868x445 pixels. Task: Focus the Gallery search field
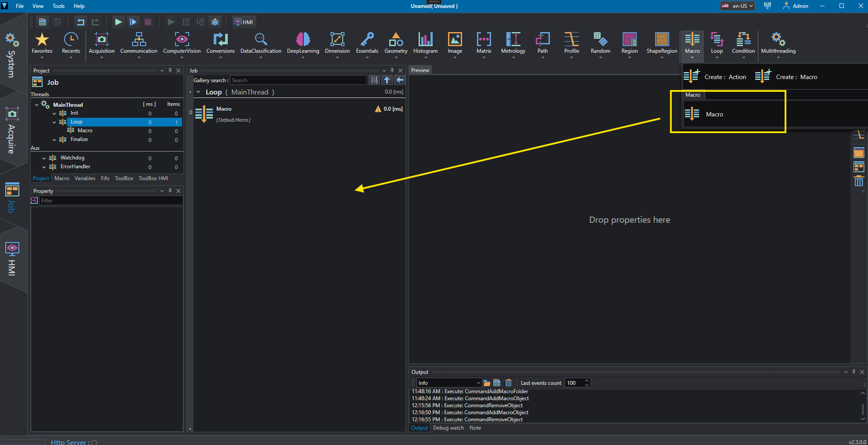point(298,80)
